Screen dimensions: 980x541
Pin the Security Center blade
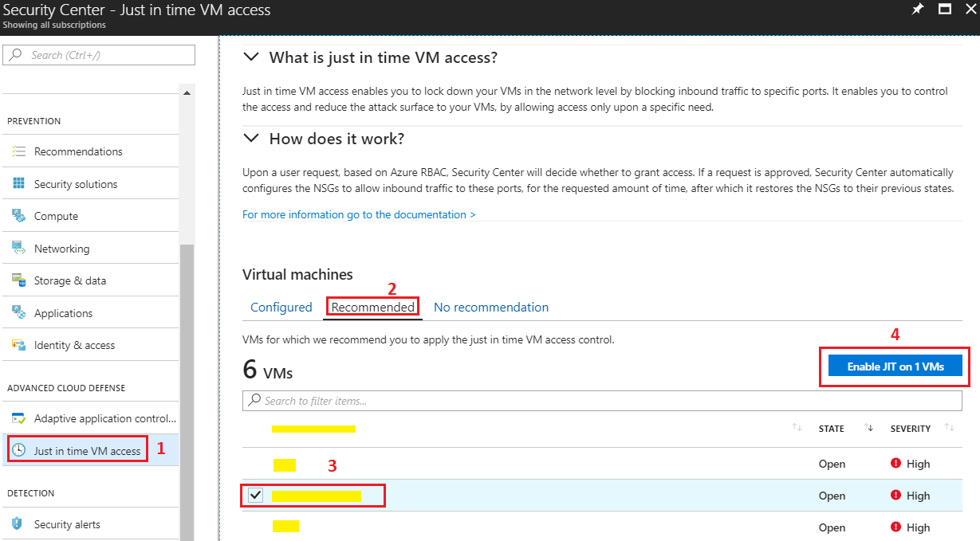[918, 10]
